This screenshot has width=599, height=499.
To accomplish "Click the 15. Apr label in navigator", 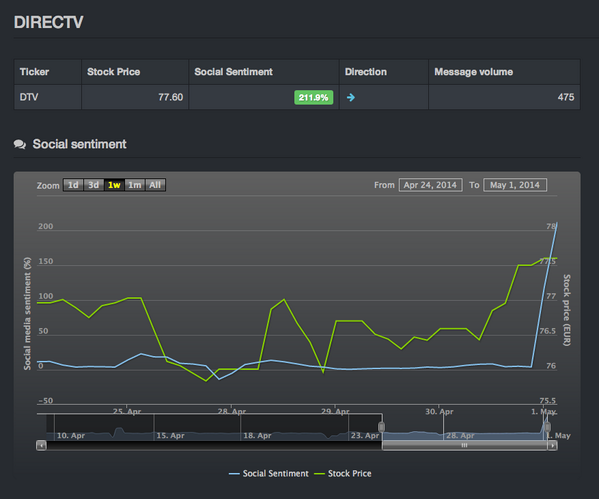I will tap(170, 436).
